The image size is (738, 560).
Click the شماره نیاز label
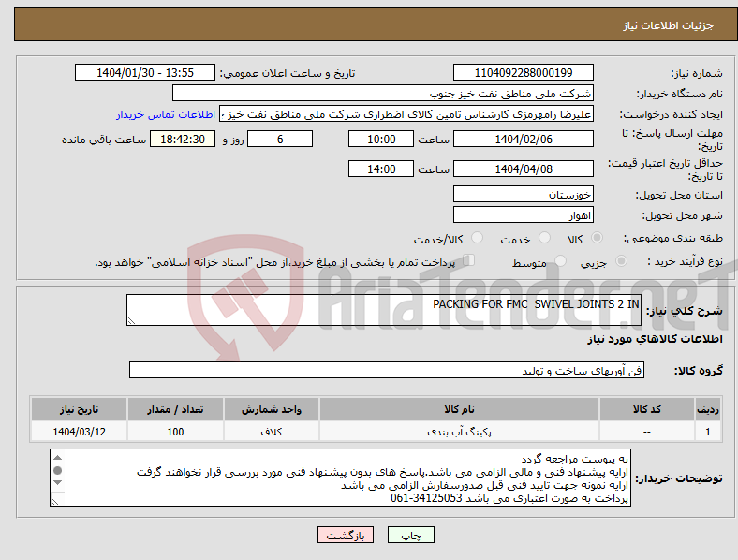697,73
